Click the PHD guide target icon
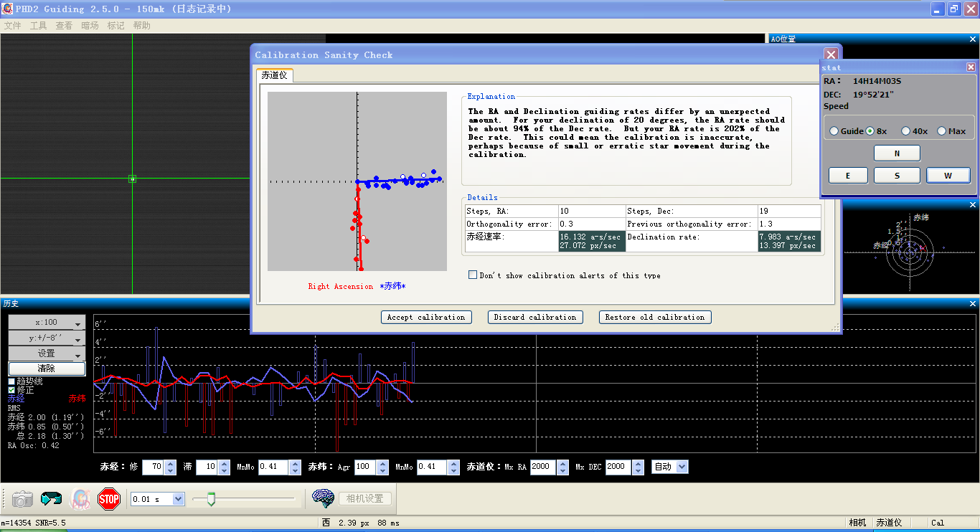This screenshot has height=532, width=980. pos(80,499)
